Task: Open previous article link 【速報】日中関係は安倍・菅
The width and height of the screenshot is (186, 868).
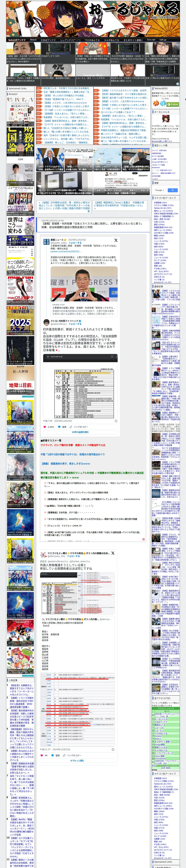Action: click(x=64, y=207)
